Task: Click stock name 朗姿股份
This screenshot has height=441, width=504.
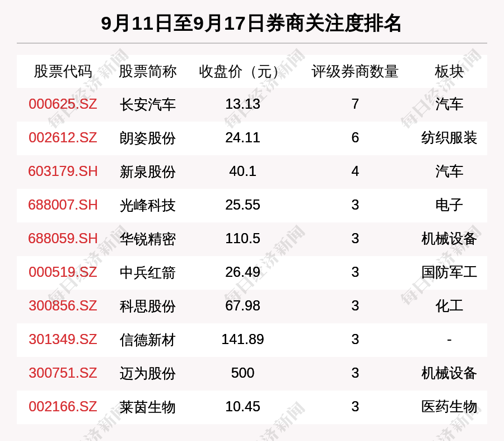Action: point(147,138)
